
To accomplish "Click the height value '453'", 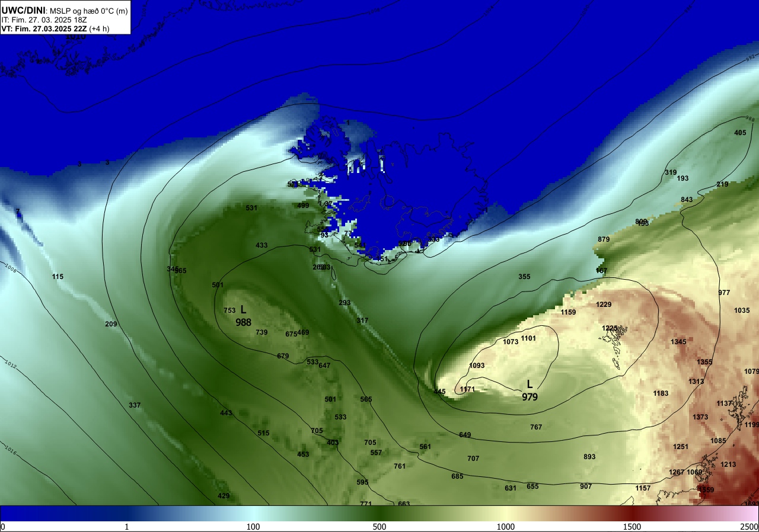I will [x=303, y=454].
